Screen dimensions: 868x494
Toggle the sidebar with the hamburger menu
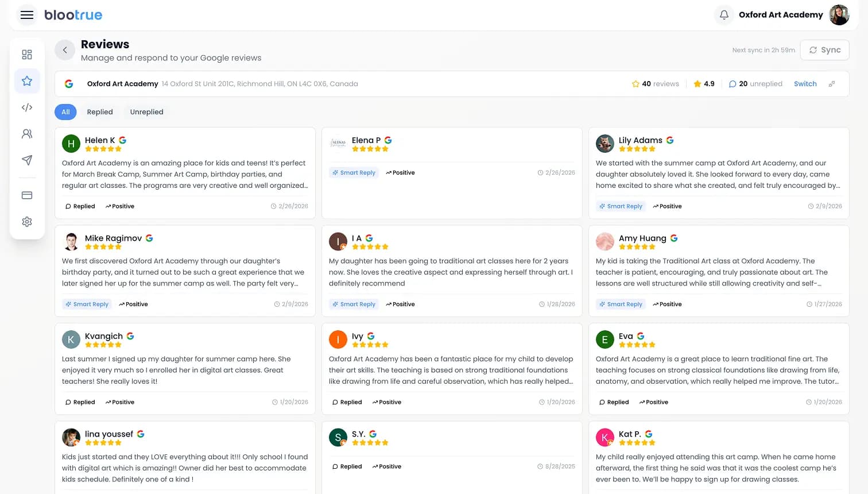26,15
